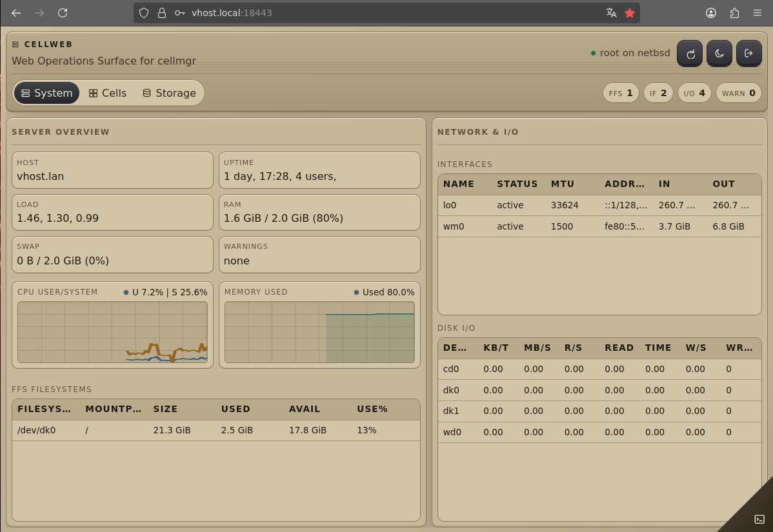
Task: Click the address bar URL field
Action: pyautogui.click(x=387, y=13)
